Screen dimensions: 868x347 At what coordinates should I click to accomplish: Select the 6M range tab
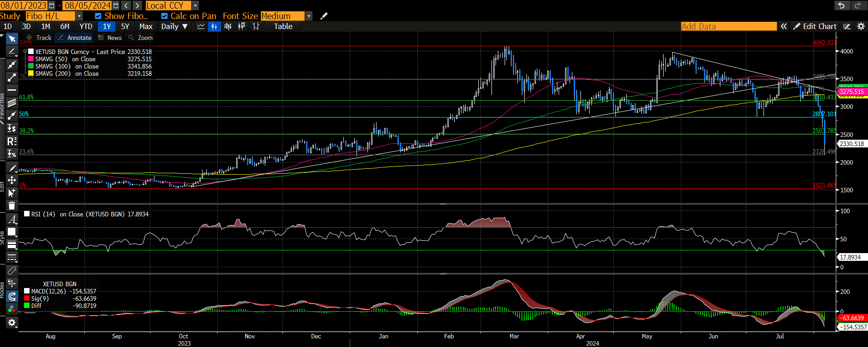click(x=65, y=26)
